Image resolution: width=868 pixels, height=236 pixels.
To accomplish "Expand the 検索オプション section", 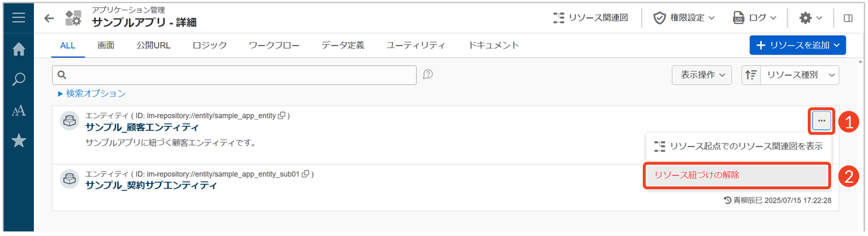I will click(x=91, y=93).
